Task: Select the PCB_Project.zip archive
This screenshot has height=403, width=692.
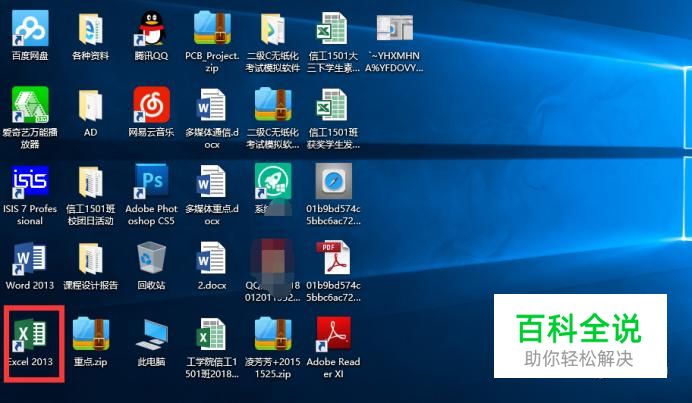Action: (x=212, y=28)
